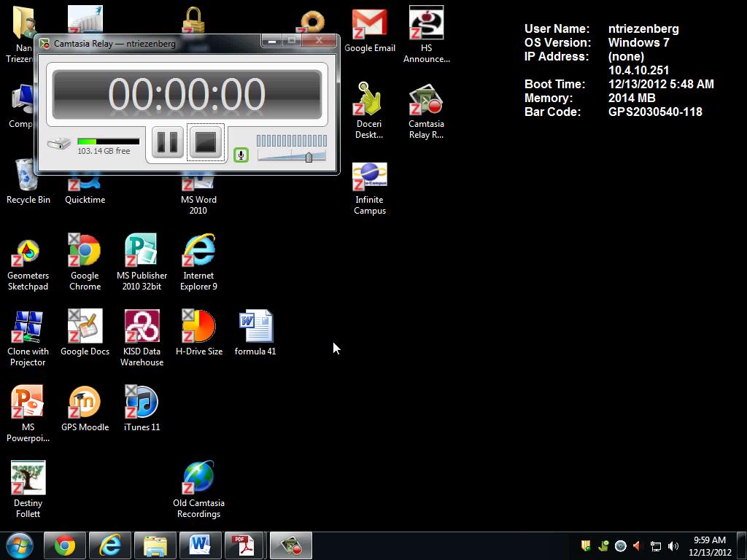
Task: Click the clock showing 9:59 AM
Action: click(x=710, y=546)
